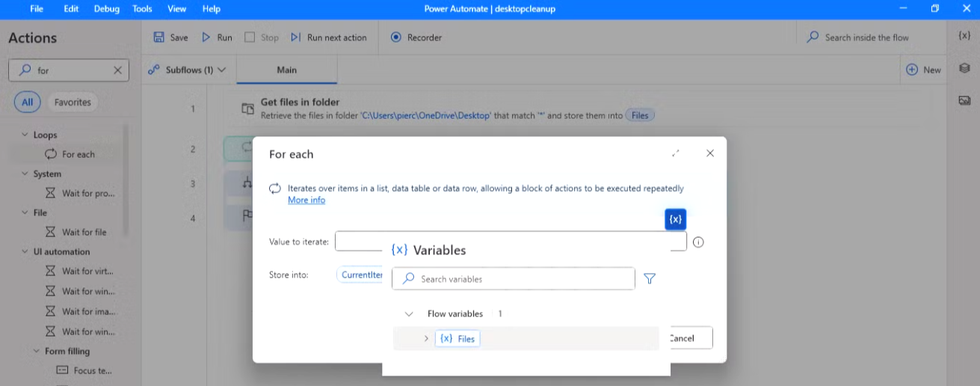Show All actions filter
Screen dimensions: 980x386
point(27,102)
